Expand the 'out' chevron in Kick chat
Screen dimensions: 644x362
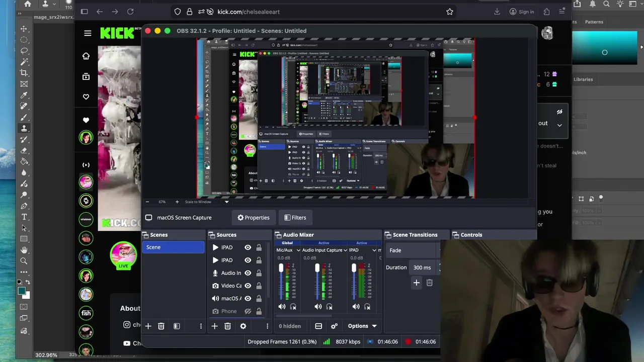[559, 125]
